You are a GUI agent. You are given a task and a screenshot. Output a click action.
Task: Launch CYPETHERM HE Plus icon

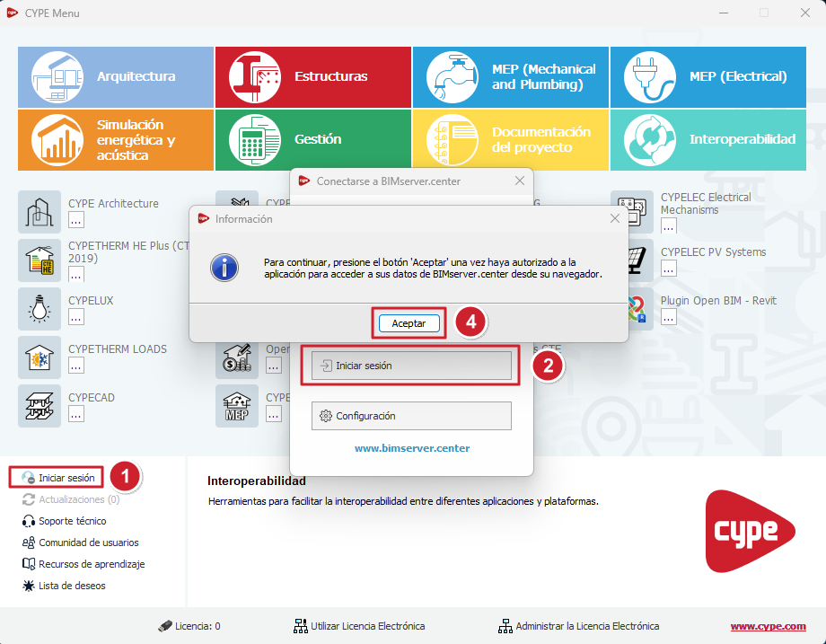(x=40, y=260)
